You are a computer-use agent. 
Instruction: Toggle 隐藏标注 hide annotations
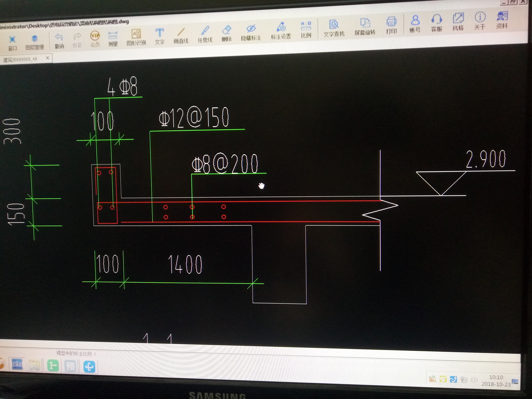[251, 33]
